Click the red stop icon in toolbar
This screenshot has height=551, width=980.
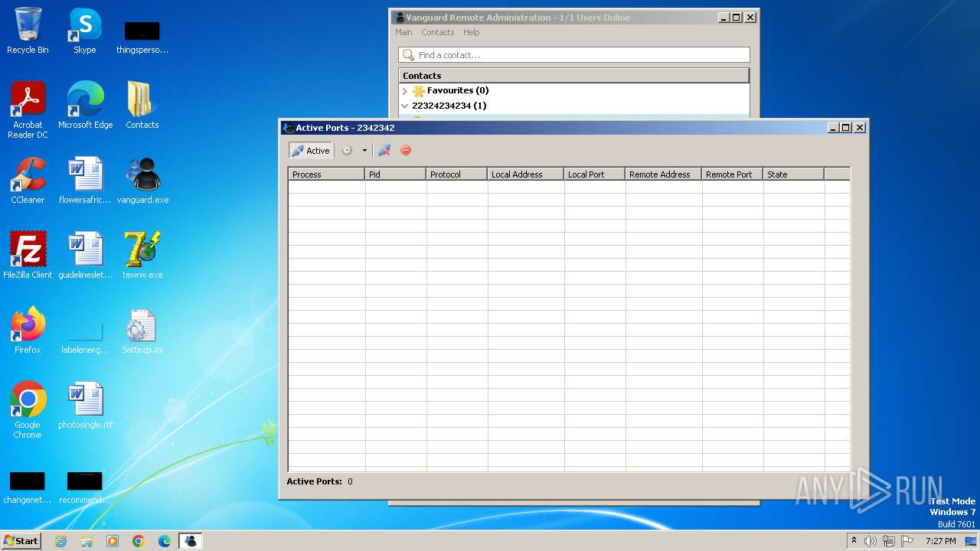406,151
